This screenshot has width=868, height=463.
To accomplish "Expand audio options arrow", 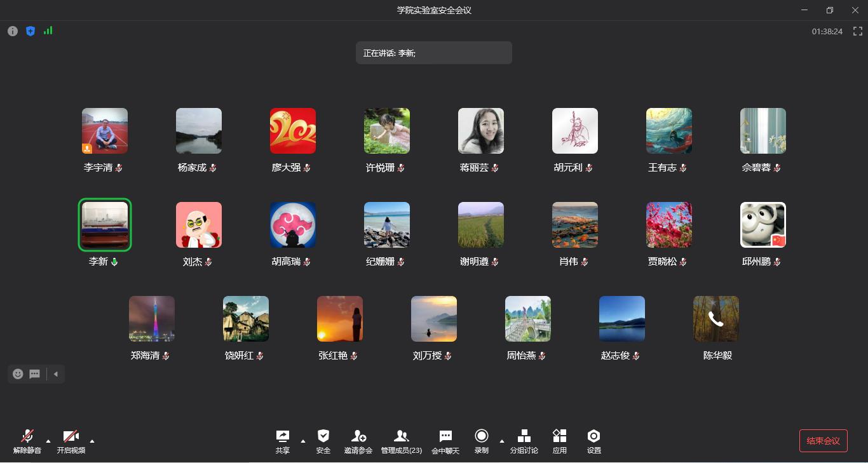I will 48,441.
